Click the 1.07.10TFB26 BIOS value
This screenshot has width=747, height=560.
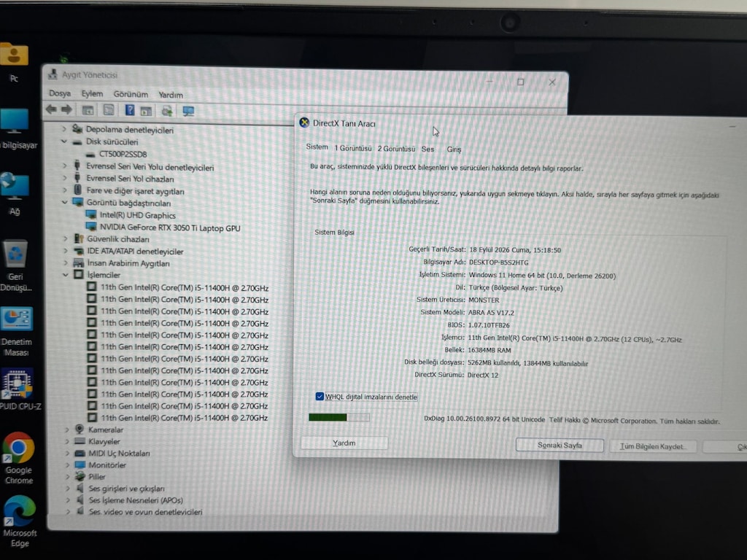[489, 325]
